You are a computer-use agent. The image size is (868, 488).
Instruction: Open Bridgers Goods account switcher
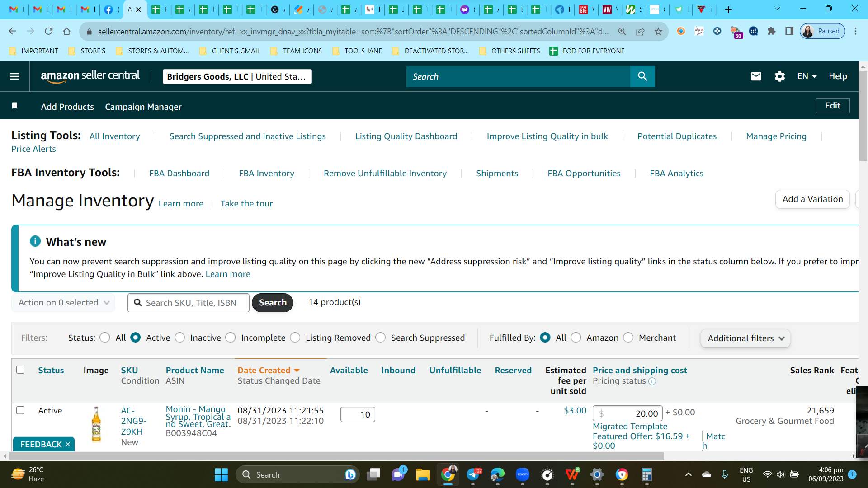pos(237,76)
